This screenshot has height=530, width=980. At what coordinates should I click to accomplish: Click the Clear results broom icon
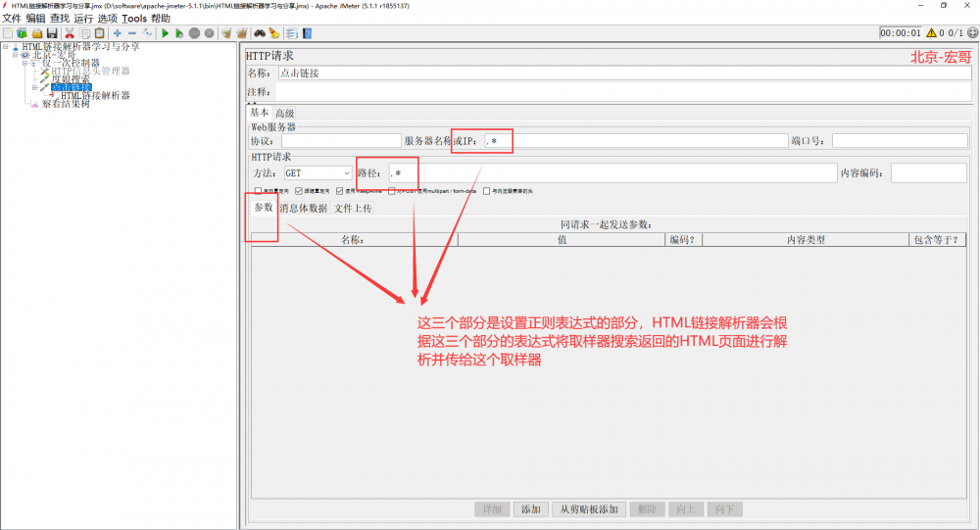(226, 33)
